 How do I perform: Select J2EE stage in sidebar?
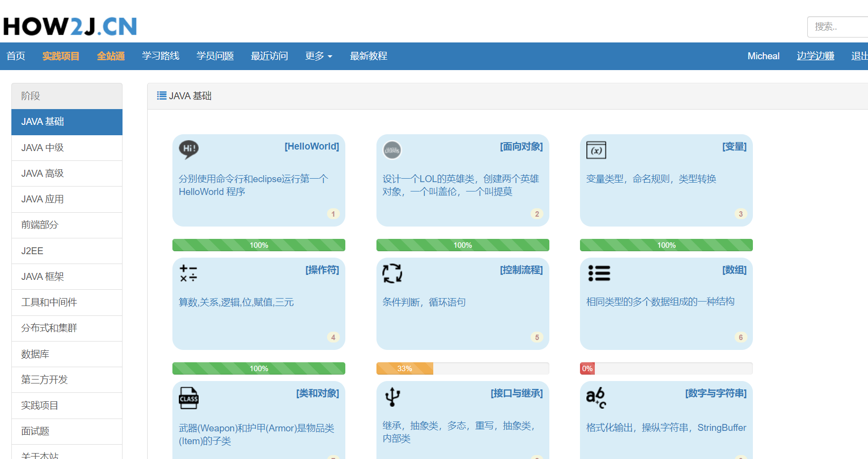[x=67, y=251]
